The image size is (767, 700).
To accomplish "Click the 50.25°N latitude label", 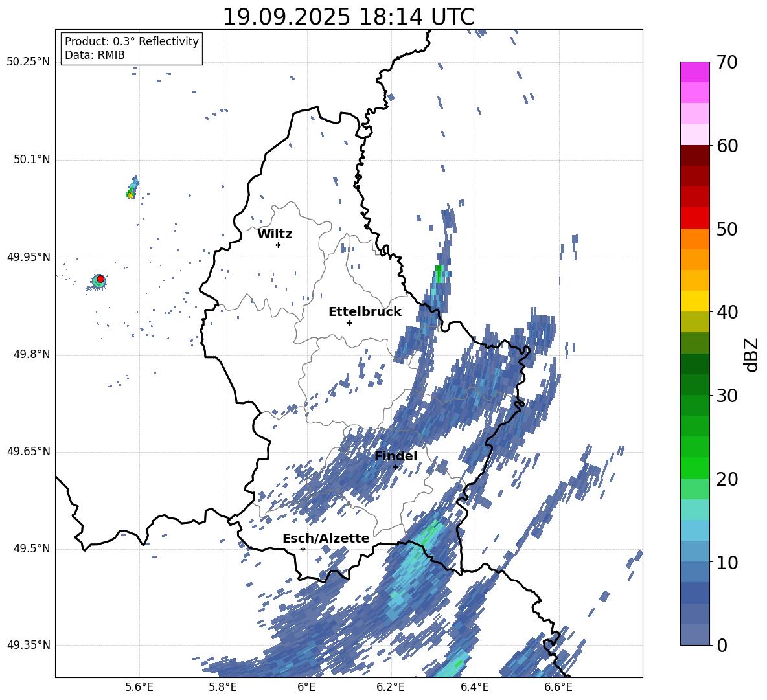I will (29, 62).
